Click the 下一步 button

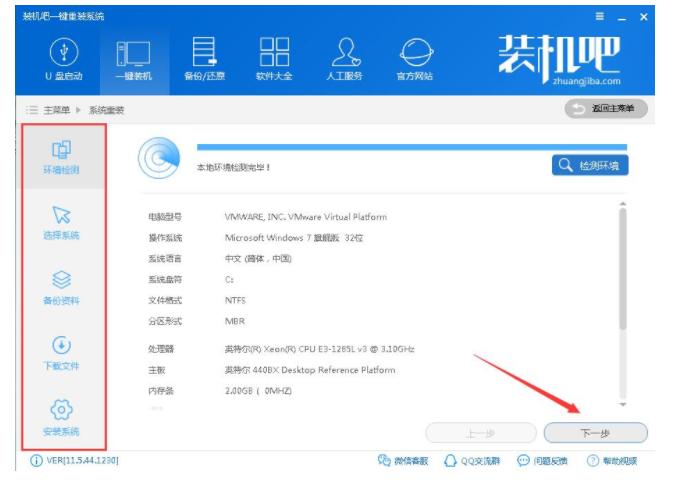point(595,433)
